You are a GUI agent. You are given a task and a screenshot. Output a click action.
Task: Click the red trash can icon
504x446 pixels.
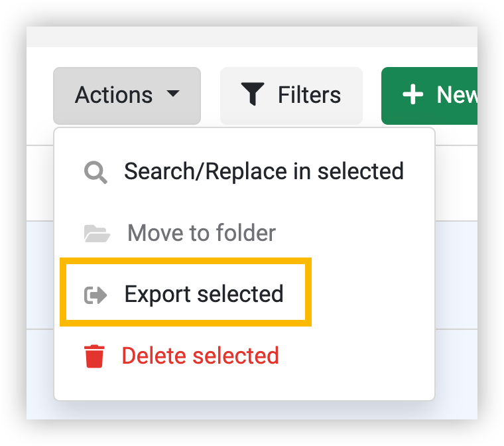coord(94,356)
